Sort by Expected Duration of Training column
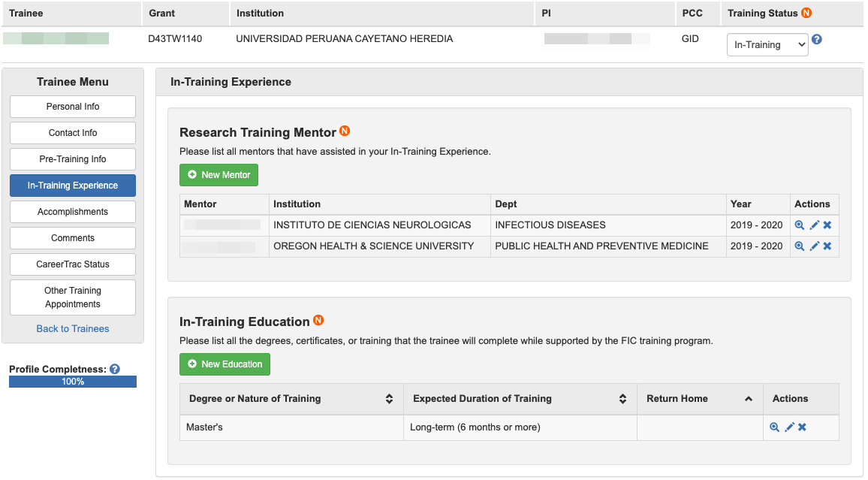 (x=622, y=399)
